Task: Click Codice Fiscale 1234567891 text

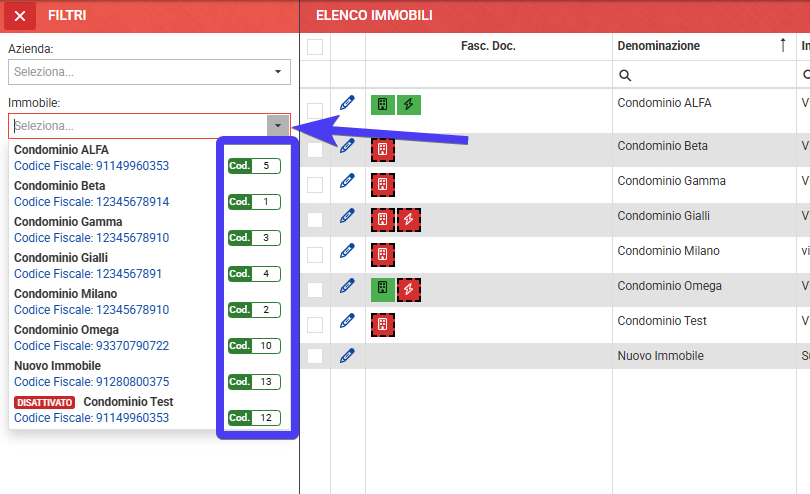Action: pyautogui.click(x=88, y=274)
